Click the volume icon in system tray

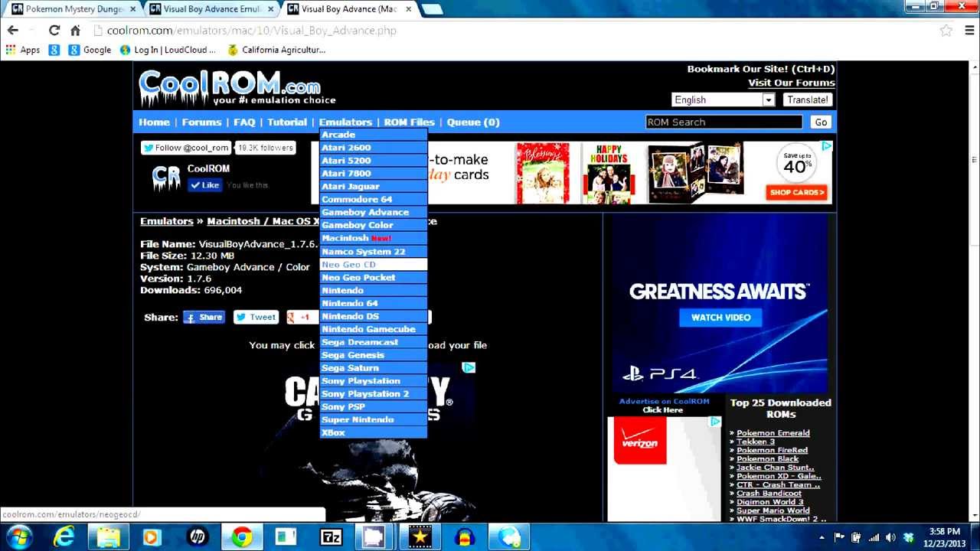coord(891,538)
